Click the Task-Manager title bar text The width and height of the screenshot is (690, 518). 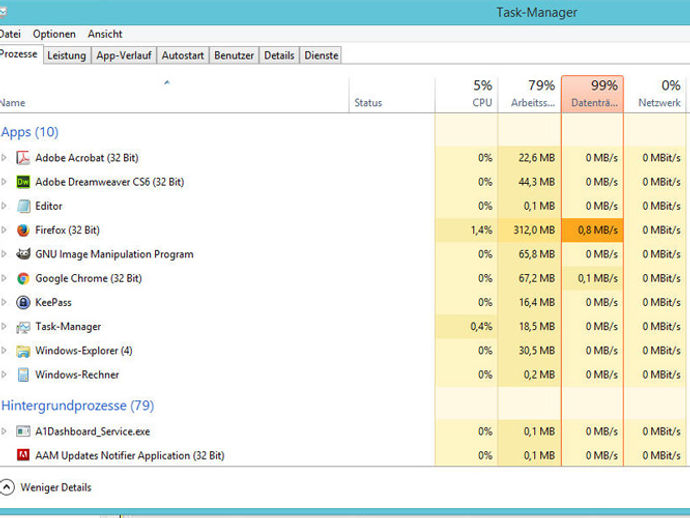(537, 12)
